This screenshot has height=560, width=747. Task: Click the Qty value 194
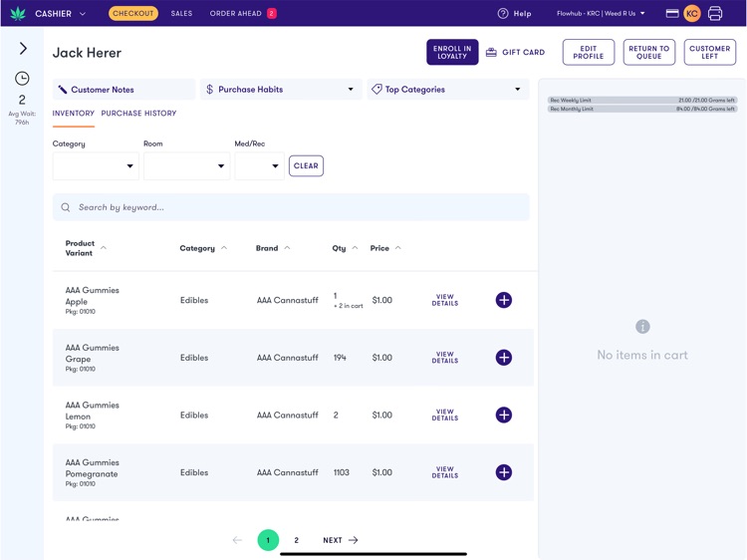(340, 358)
